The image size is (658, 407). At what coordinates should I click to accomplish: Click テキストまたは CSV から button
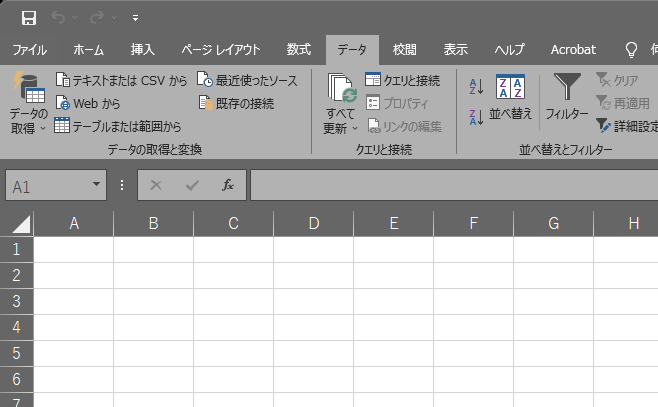(x=121, y=80)
